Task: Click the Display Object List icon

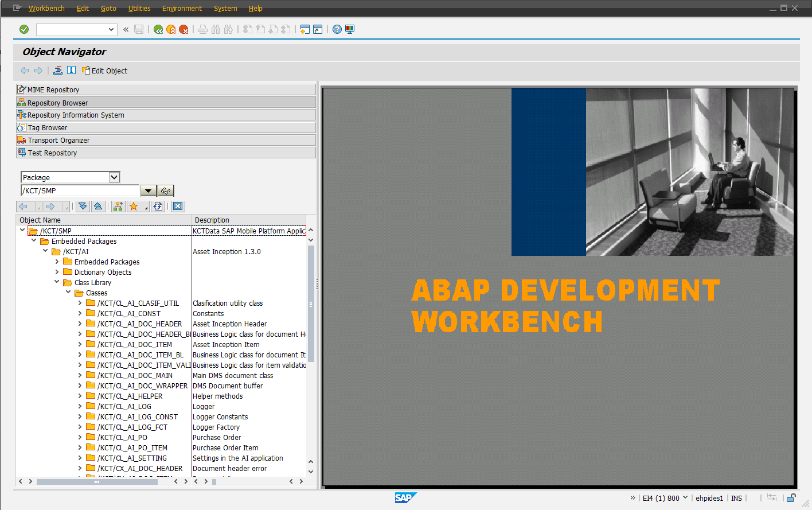Action: click(58, 71)
